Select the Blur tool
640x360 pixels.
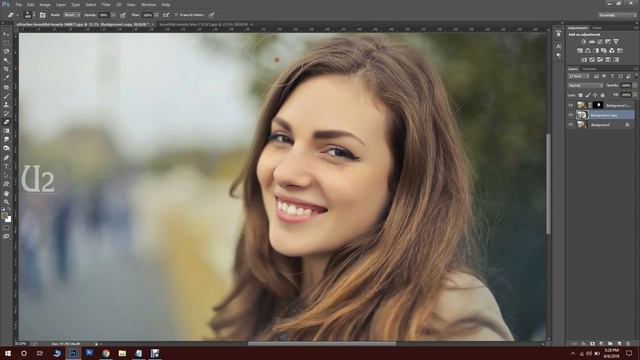(6, 140)
